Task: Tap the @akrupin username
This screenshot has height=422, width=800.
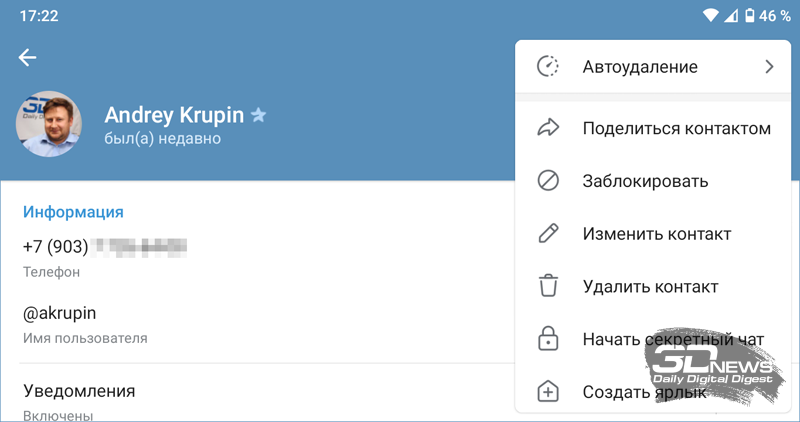Action: pos(59,313)
